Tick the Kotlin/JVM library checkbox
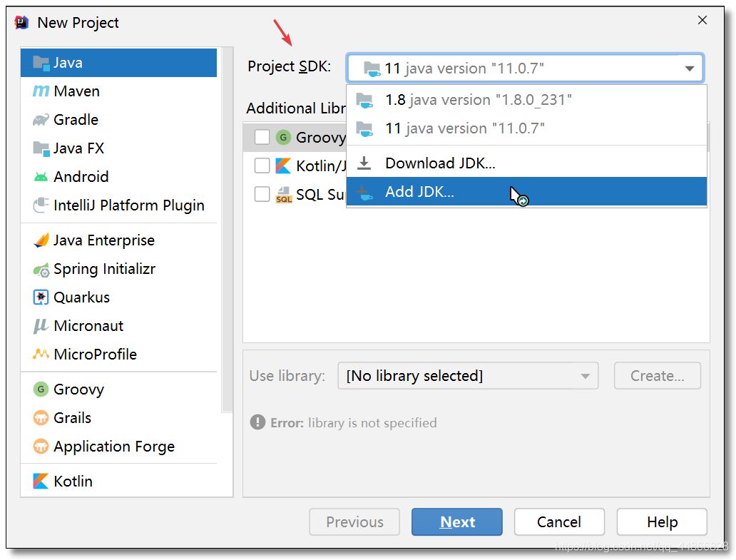Viewport: 736px width, 560px height. 262,166
